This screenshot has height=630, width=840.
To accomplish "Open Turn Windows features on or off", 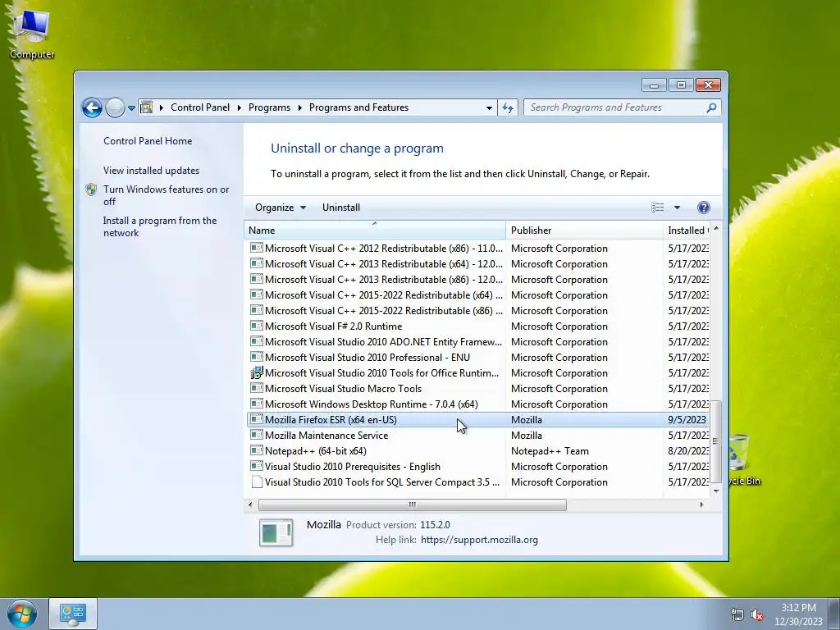I will (166, 195).
